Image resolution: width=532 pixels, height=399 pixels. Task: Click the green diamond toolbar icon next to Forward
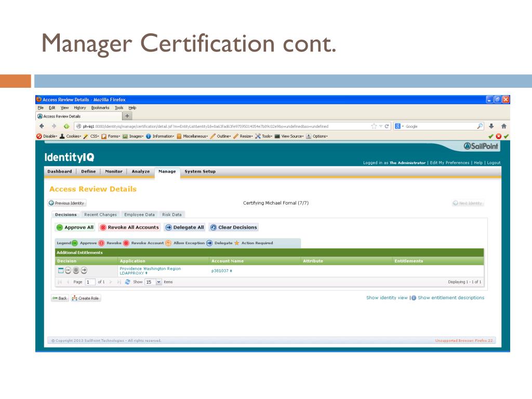point(66,126)
